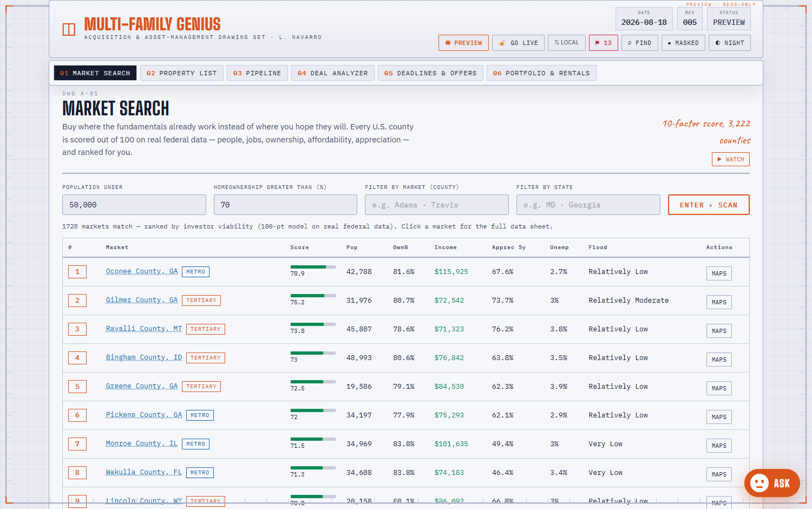Viewport: 812px width, 509px height.
Task: Toggle NIGHT theme
Action: [730, 43]
